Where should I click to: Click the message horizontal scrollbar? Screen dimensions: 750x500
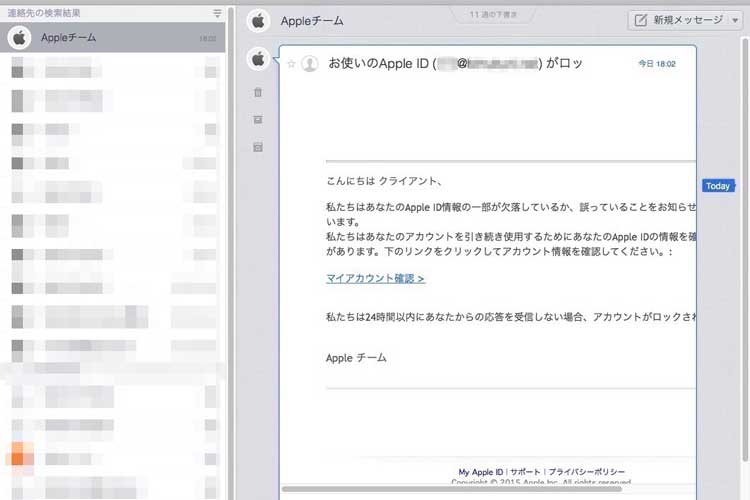click(x=452, y=489)
